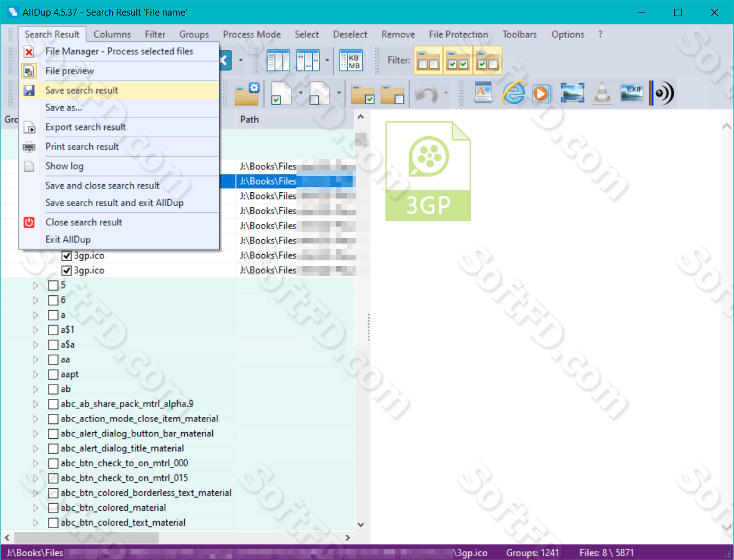The width and height of the screenshot is (734, 560).
Task: Choose 'Exit AllDup' menu entry
Action: pyautogui.click(x=119, y=240)
